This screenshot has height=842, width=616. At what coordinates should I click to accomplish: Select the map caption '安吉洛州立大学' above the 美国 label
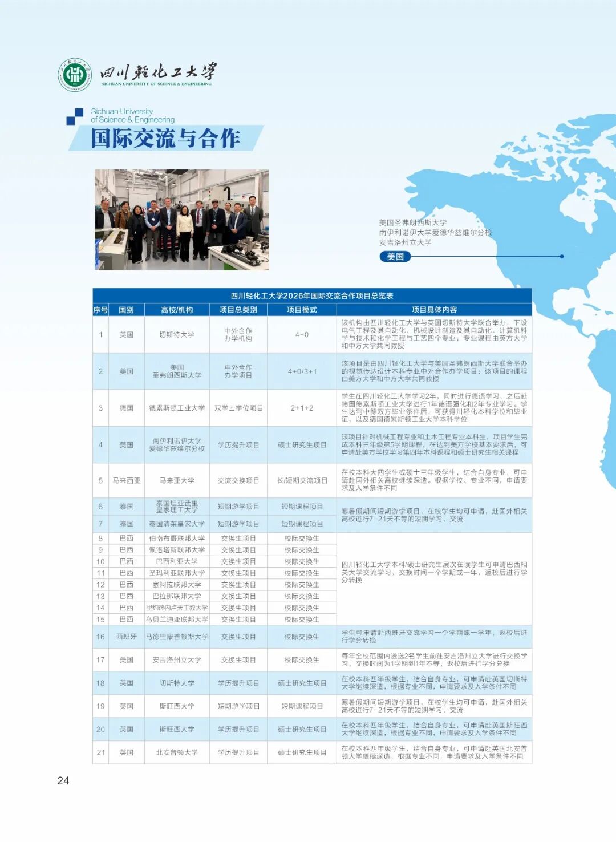point(406,242)
